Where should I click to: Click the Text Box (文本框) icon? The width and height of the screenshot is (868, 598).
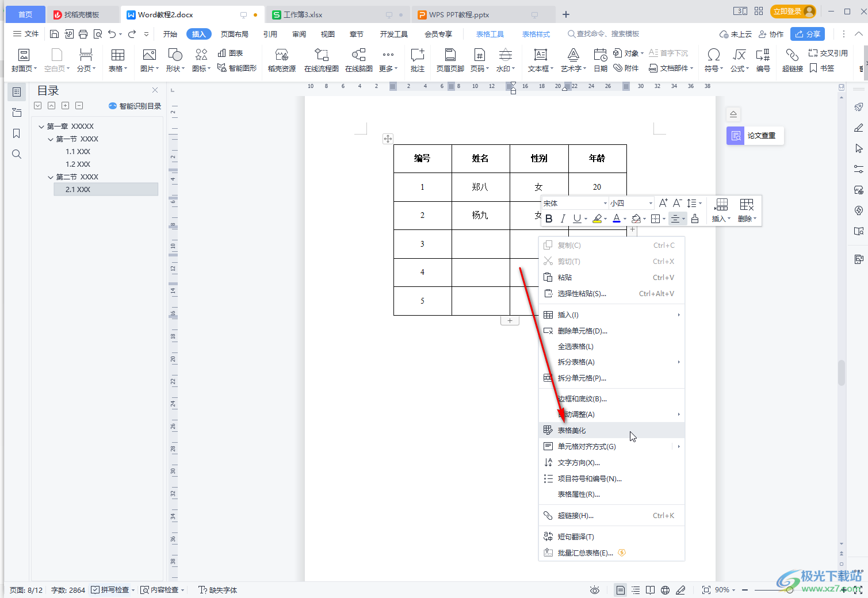[540, 60]
